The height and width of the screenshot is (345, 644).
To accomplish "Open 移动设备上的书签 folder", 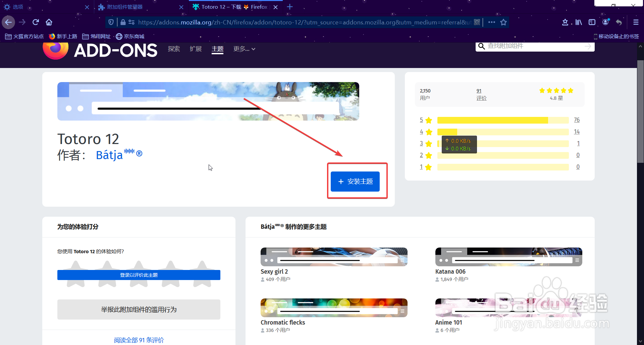I will (616, 36).
